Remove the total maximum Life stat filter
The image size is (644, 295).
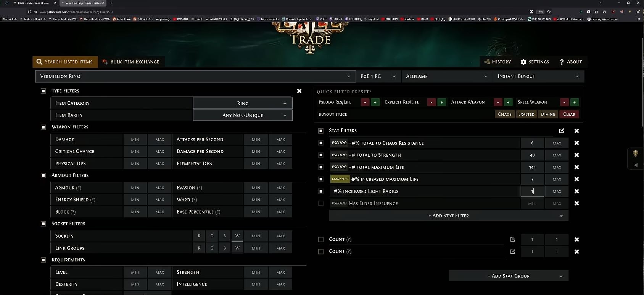point(576,167)
